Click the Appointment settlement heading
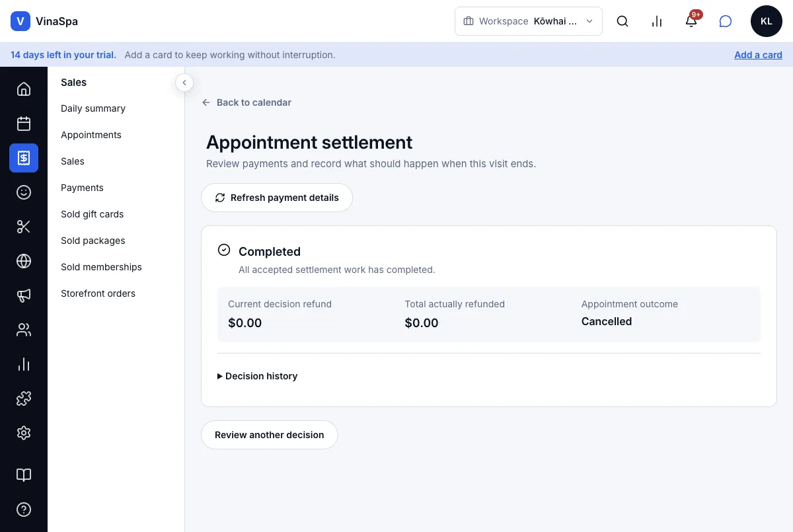 coord(309,142)
